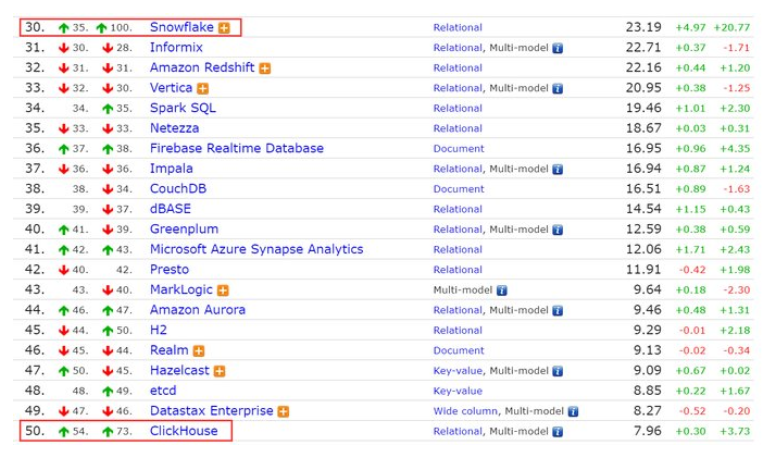Open the dBASE link
The width and height of the screenshot is (781, 461).
(170, 209)
